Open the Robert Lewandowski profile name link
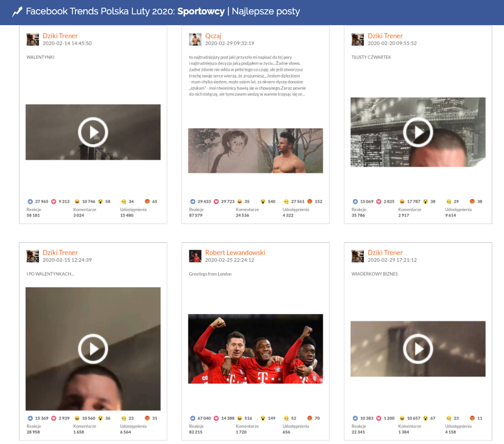Screen dimensions: 504x444 click(235, 253)
